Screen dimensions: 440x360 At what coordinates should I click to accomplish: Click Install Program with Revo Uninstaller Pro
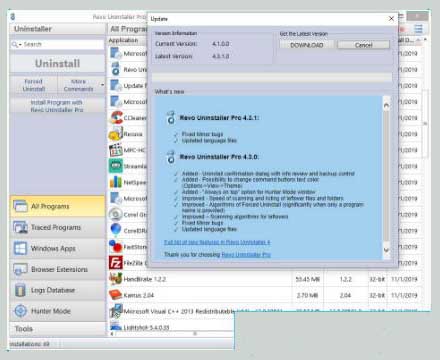[x=57, y=106]
